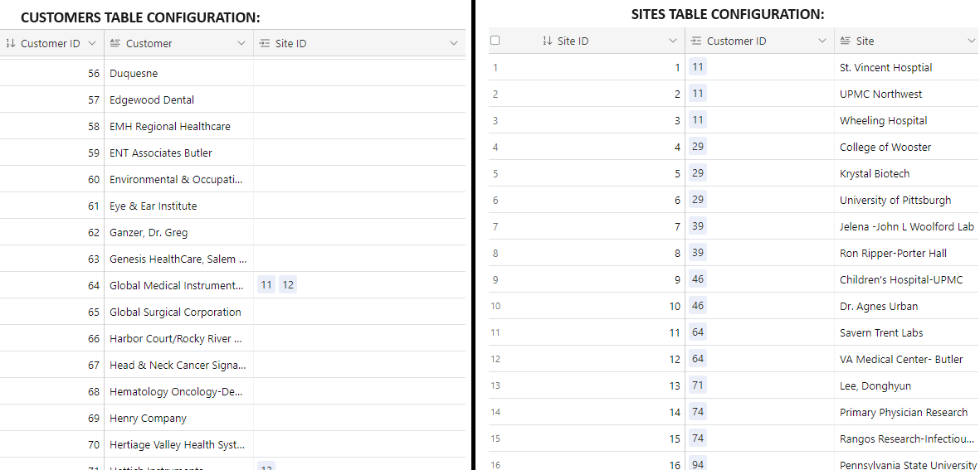Open dropdown arrow on Customers Customer ID column
980x470 pixels.
(x=92, y=43)
